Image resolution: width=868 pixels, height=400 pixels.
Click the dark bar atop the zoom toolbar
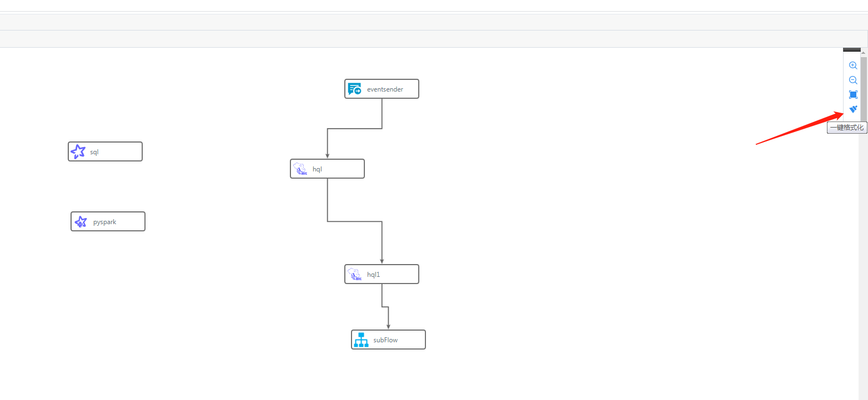851,50
